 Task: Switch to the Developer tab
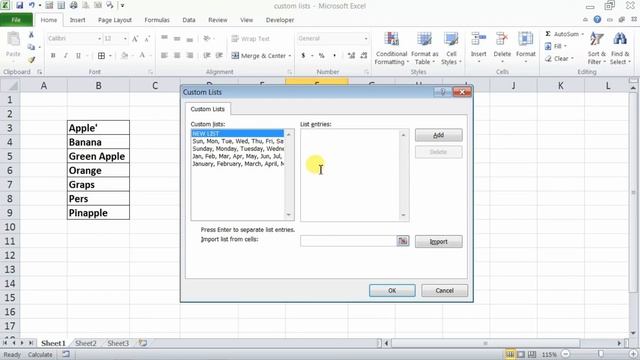280,20
